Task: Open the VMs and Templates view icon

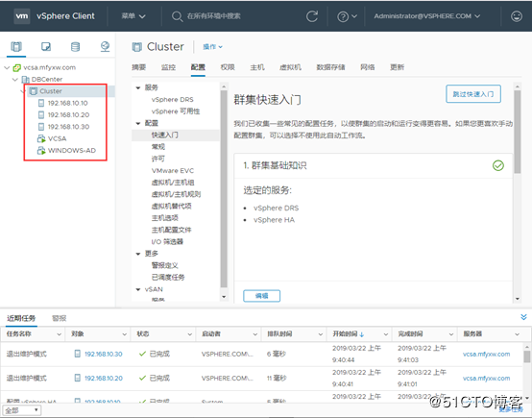Action: tap(46, 46)
